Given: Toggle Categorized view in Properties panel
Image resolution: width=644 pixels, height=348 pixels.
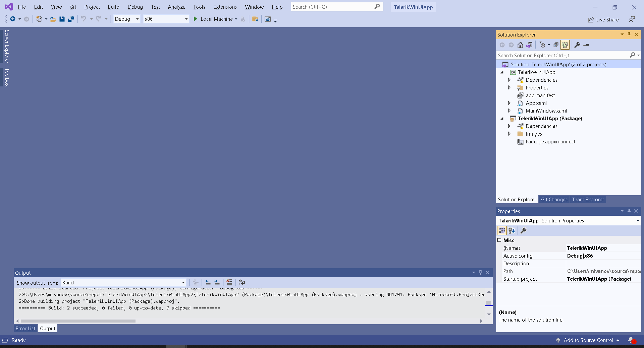Looking at the screenshot, I should 502,230.
